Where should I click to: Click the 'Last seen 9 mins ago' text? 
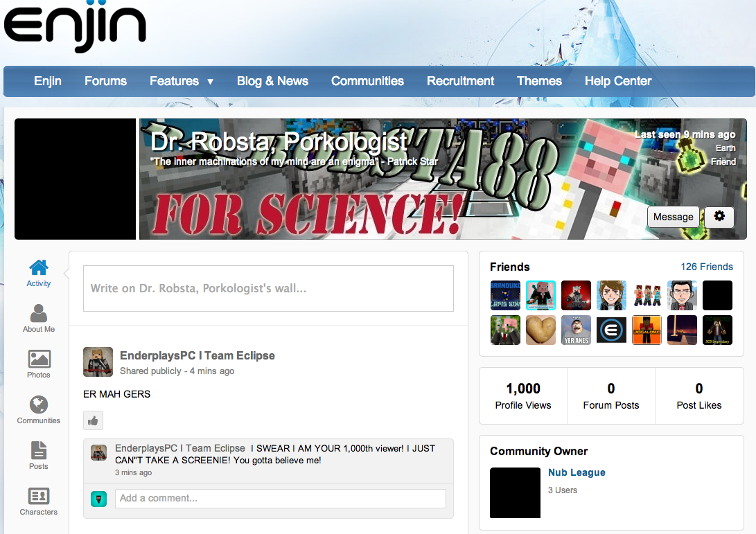[x=685, y=134]
